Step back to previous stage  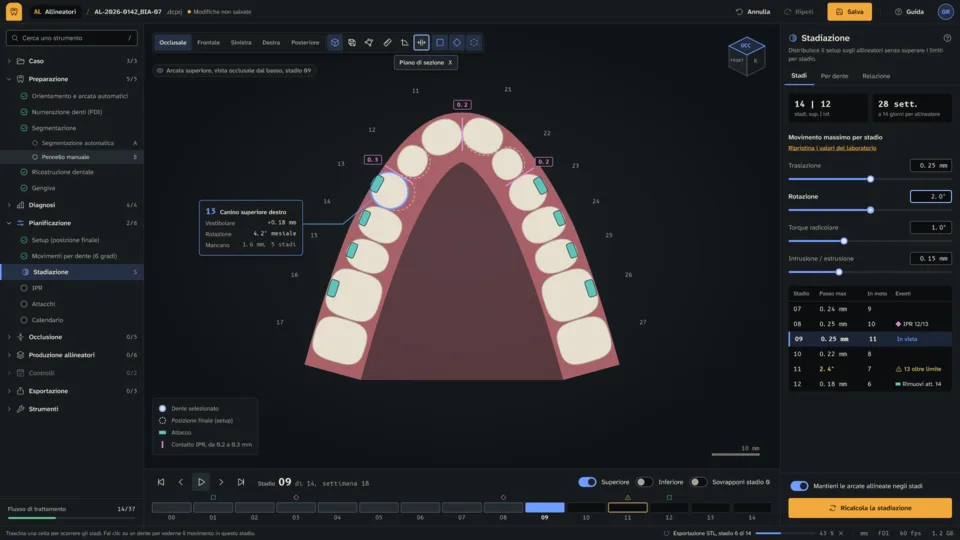point(181,482)
